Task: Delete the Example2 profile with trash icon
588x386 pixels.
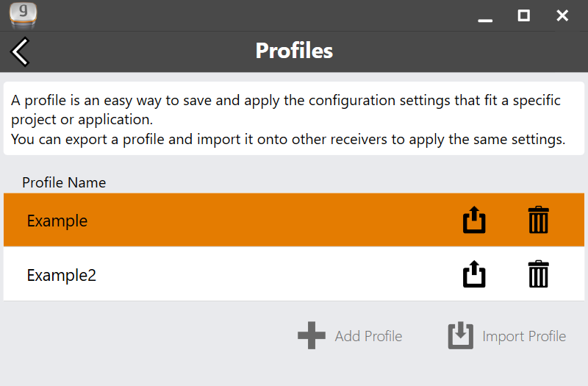Action: (538, 274)
